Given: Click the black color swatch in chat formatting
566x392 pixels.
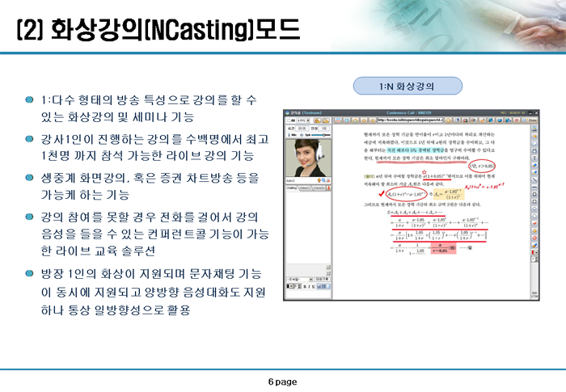Looking at the screenshot, I should point(288,286).
